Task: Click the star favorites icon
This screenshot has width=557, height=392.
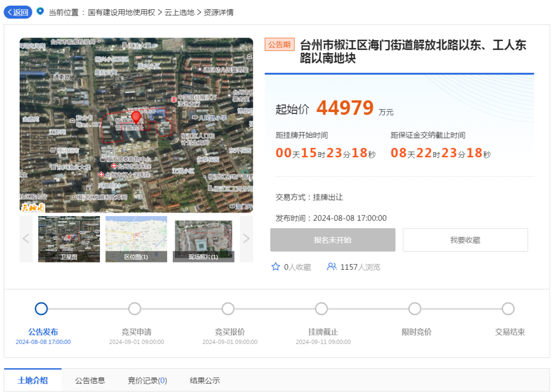Action: [x=275, y=267]
